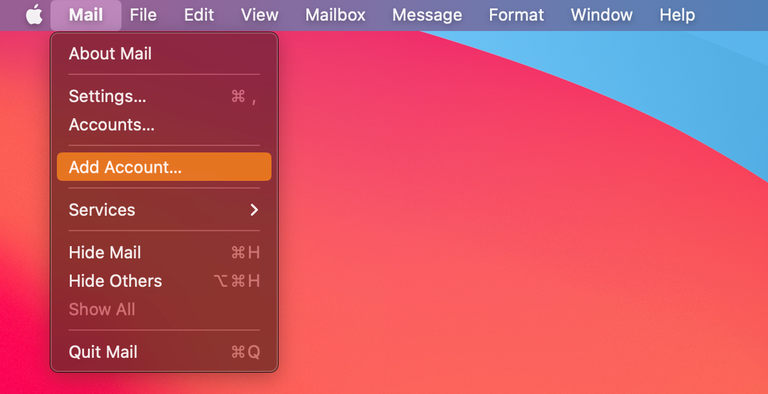The height and width of the screenshot is (394, 768).
Task: Open the Message menu
Action: pos(427,15)
